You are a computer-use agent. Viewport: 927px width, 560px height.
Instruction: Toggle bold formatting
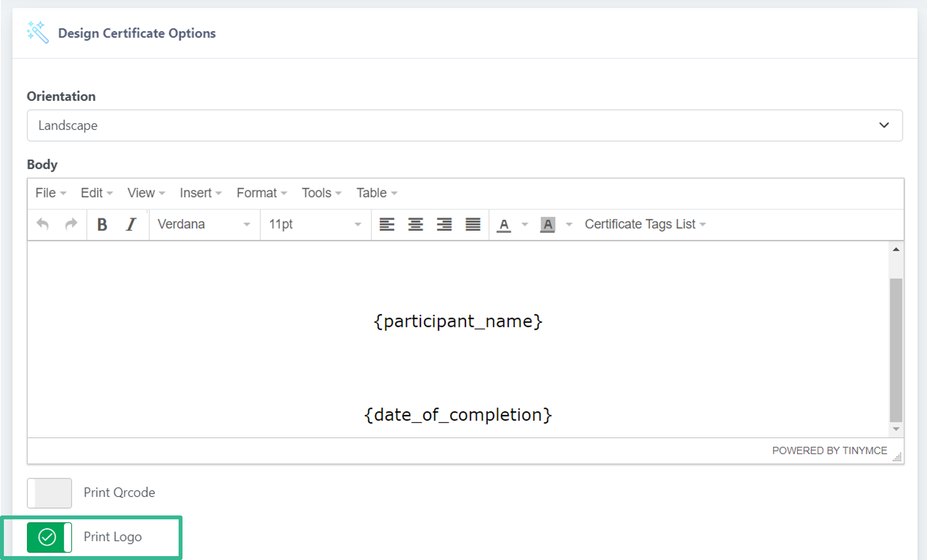(102, 224)
